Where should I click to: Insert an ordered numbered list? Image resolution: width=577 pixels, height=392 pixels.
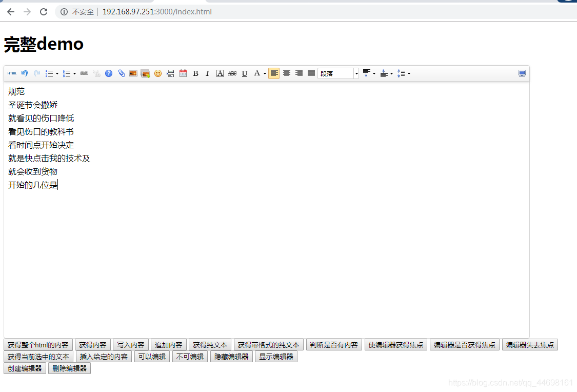(67, 73)
